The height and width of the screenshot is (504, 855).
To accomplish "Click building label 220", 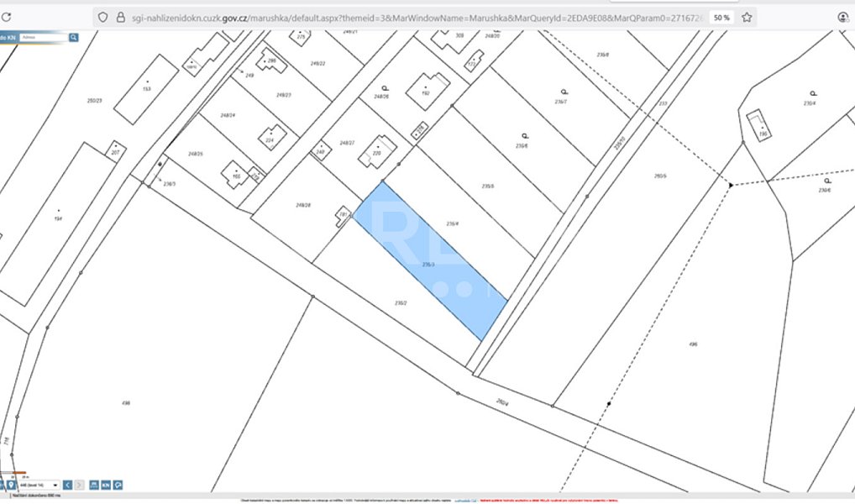I will click(x=376, y=153).
